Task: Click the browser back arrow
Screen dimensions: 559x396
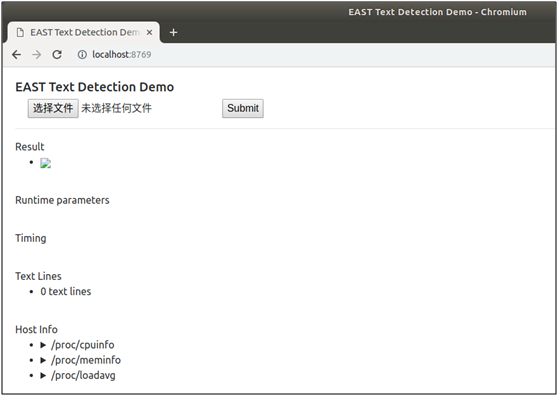Action: click(x=16, y=55)
